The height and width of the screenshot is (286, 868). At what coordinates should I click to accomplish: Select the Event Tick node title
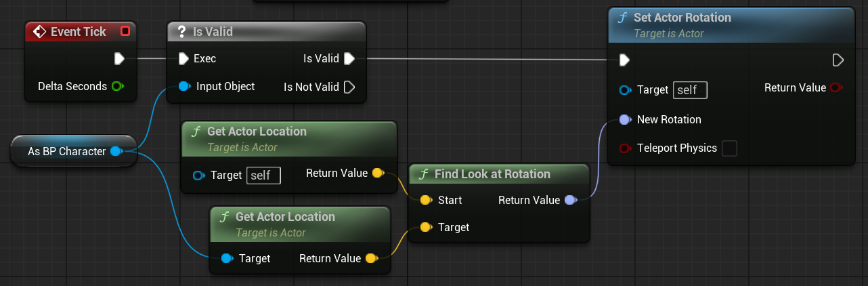79,31
